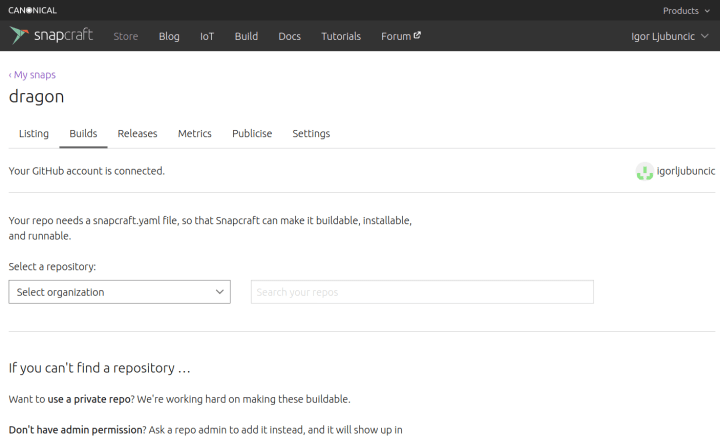
Task: Open the Publicise tab
Action: pyautogui.click(x=252, y=134)
